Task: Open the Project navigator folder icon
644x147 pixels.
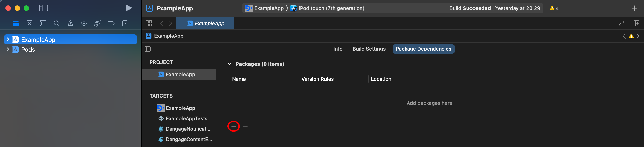Action: 16,24
